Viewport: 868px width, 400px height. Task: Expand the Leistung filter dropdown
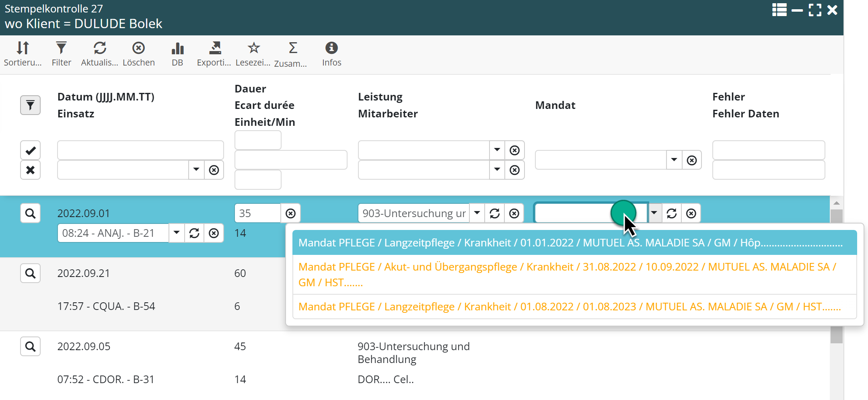click(x=497, y=150)
